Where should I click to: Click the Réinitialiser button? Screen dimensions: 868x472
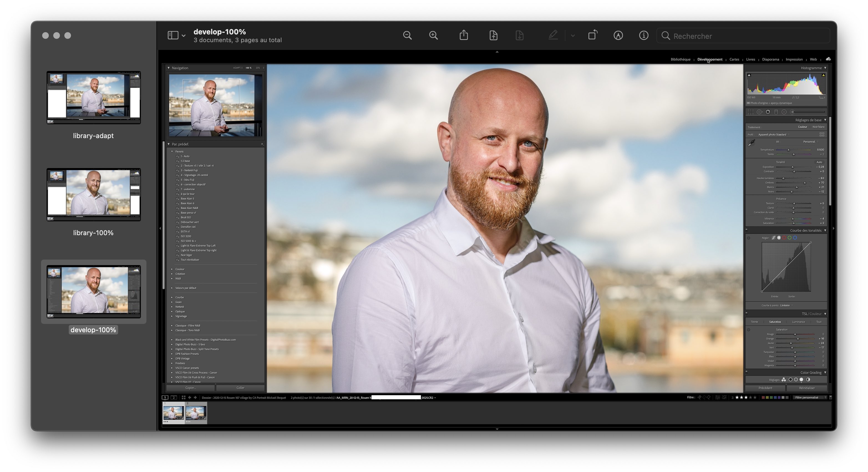click(x=807, y=388)
